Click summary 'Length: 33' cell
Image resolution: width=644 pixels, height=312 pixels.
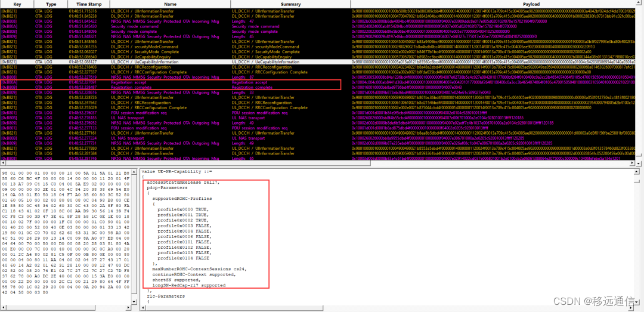[243, 92]
